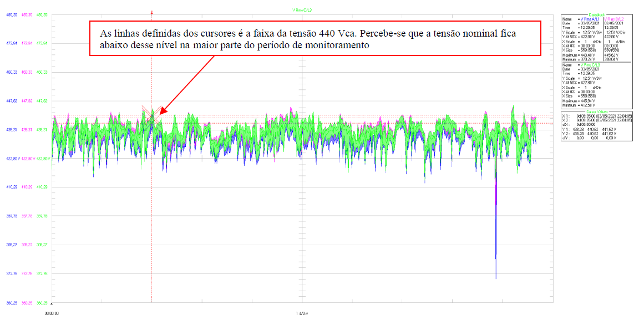Click the blue 485,35 top Y-axis label
Viewport: 644px width, 335px height.
pos(11,14)
